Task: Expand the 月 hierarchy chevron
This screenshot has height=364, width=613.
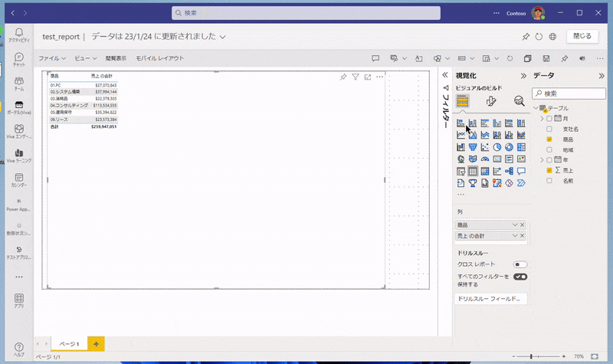Action: (x=542, y=119)
